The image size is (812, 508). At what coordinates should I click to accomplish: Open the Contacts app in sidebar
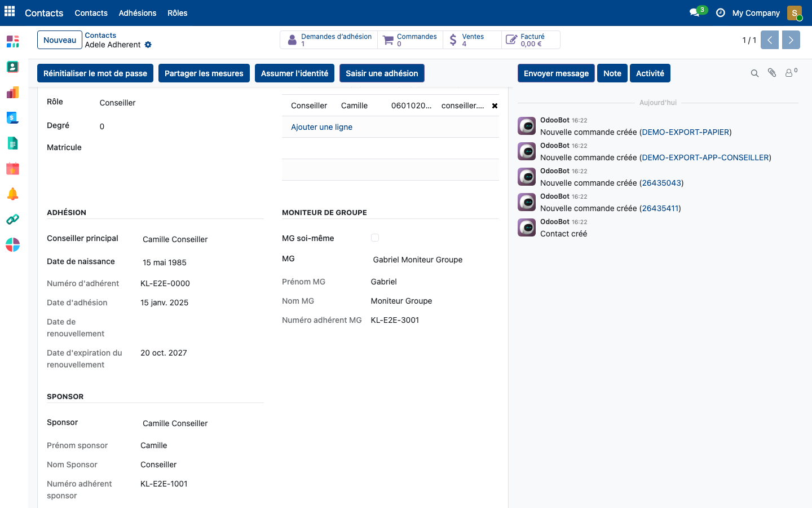[x=12, y=67]
